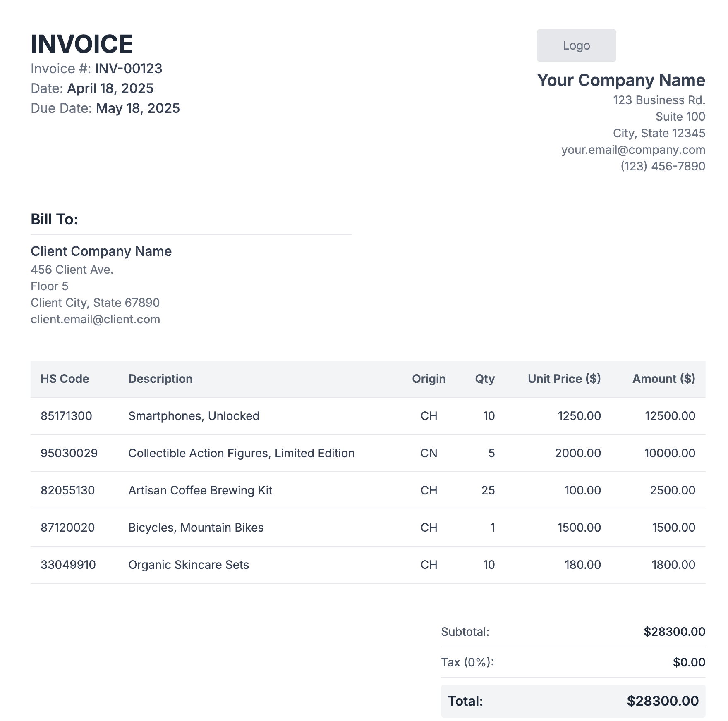The image size is (728, 721).
Task: Select the Collectible Action Figures row
Action: pos(241,453)
